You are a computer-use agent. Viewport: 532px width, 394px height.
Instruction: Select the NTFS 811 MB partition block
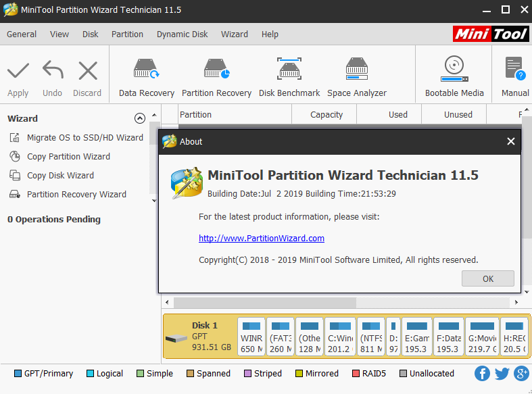pos(371,337)
